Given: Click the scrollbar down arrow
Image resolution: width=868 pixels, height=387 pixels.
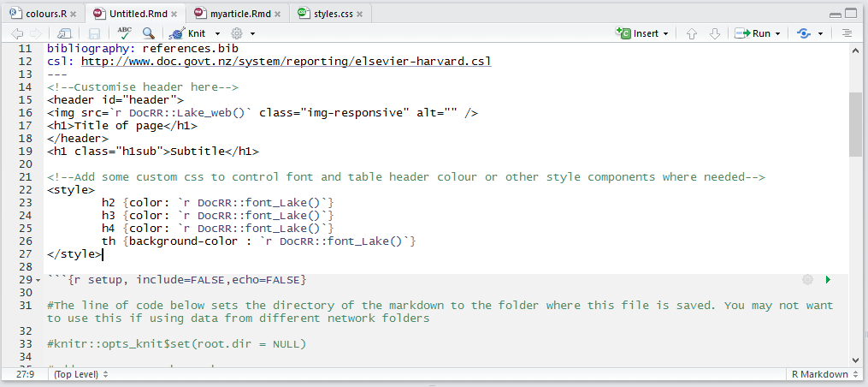Looking at the screenshot, I should point(854,360).
